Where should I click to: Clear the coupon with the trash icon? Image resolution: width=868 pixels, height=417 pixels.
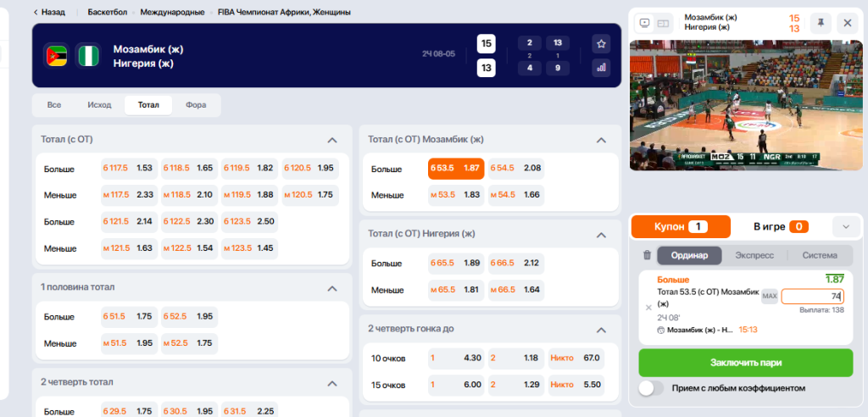click(647, 255)
